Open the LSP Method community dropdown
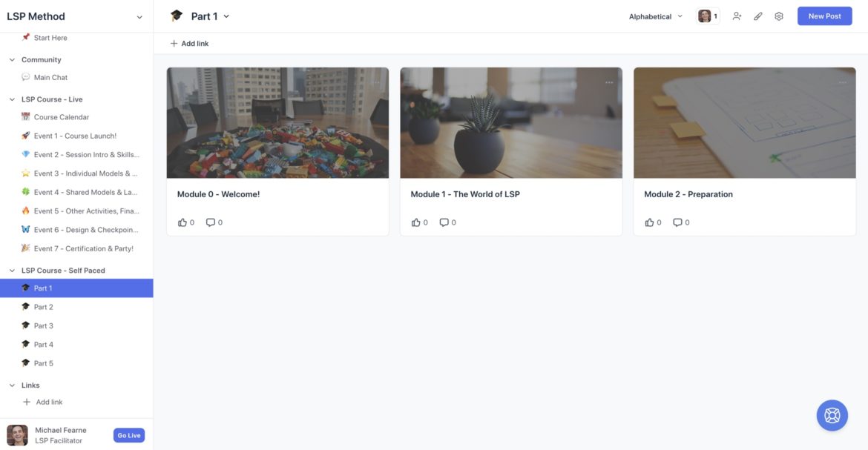The height and width of the screenshot is (450, 868). pos(139,16)
